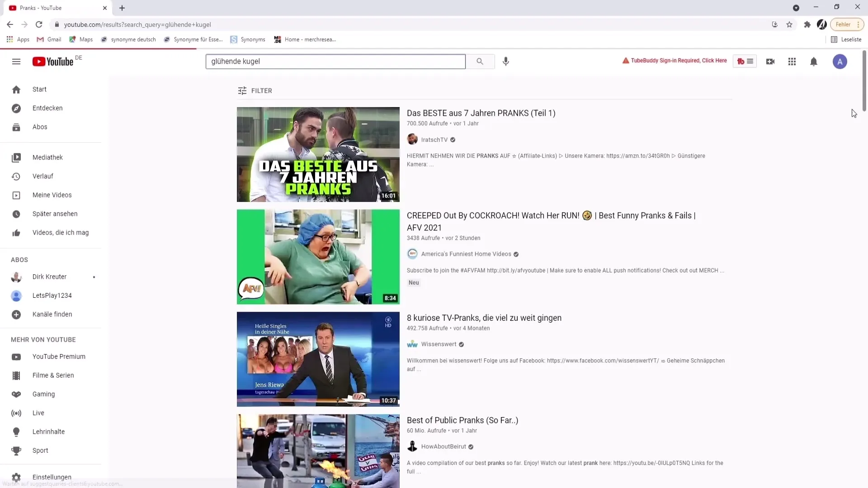868x488 pixels.
Task: Click the voice search microphone icon
Action: (506, 61)
